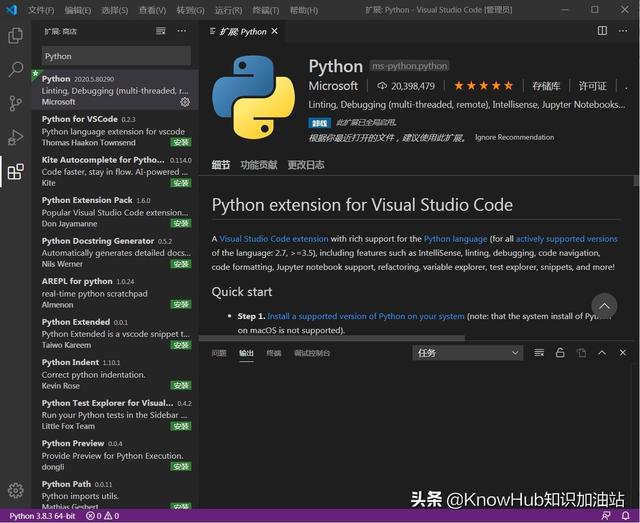Click the extension search input field
640x523 pixels.
(116, 56)
